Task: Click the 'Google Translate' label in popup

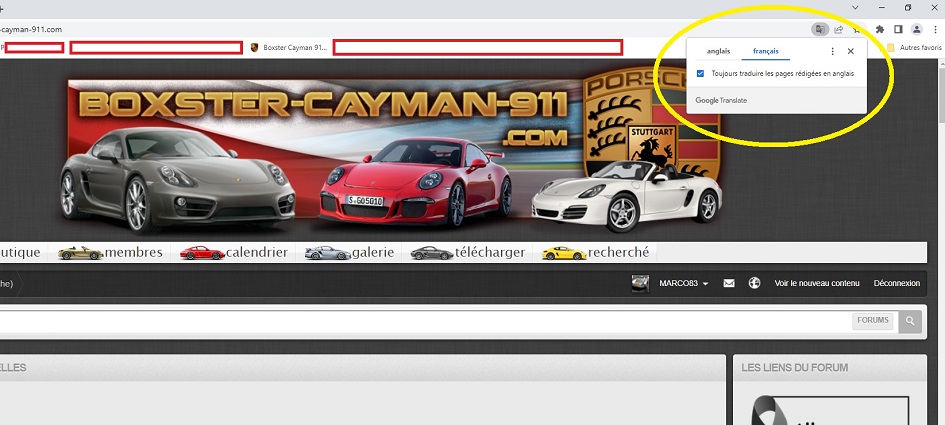Action: tap(721, 100)
